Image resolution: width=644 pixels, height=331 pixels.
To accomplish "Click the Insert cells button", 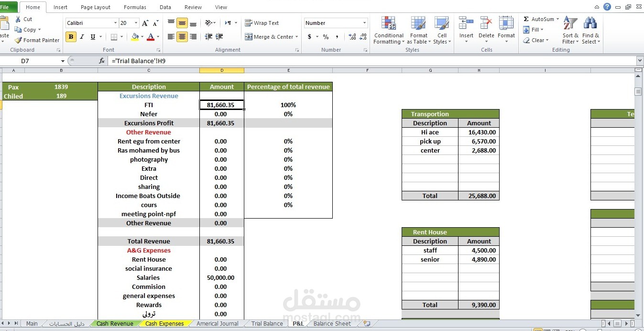I will [466, 29].
